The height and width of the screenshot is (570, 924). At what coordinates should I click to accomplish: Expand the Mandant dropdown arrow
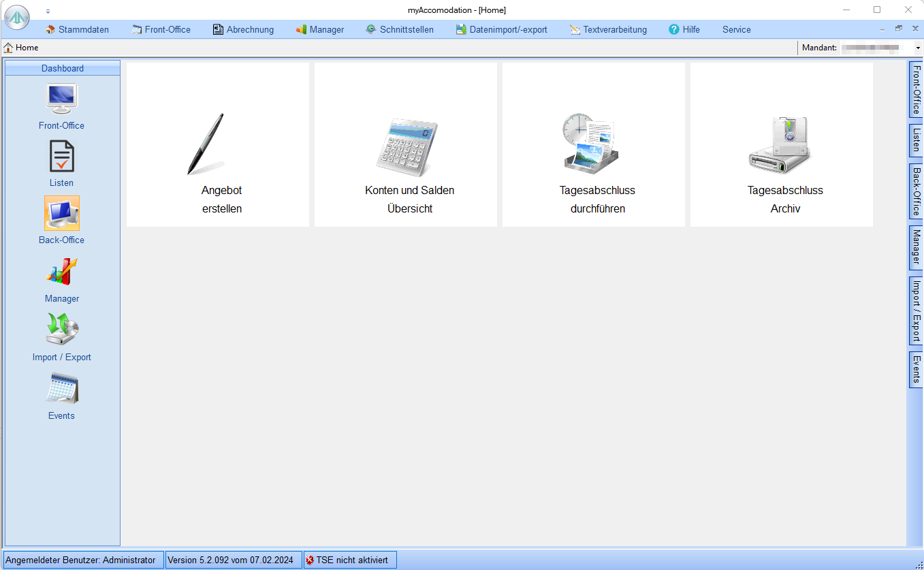point(917,48)
